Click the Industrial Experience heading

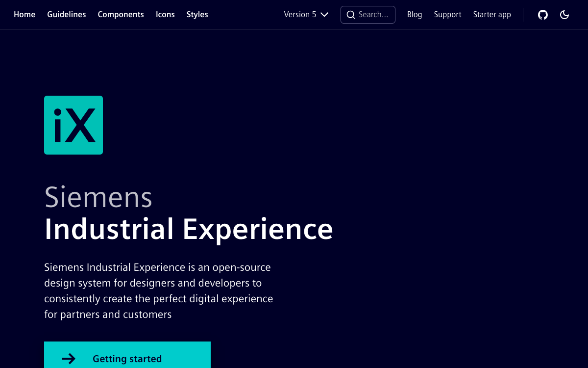[x=189, y=229]
